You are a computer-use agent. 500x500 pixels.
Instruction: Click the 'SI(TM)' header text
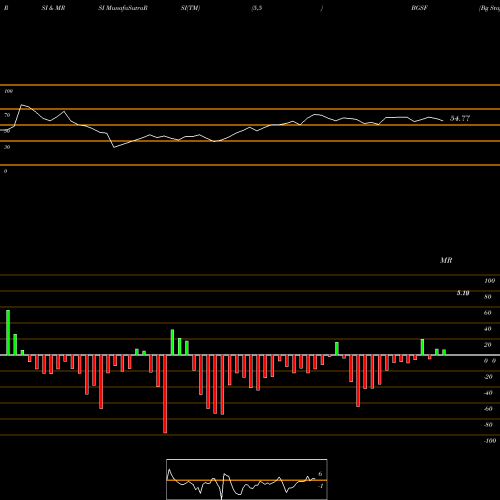[190, 8]
